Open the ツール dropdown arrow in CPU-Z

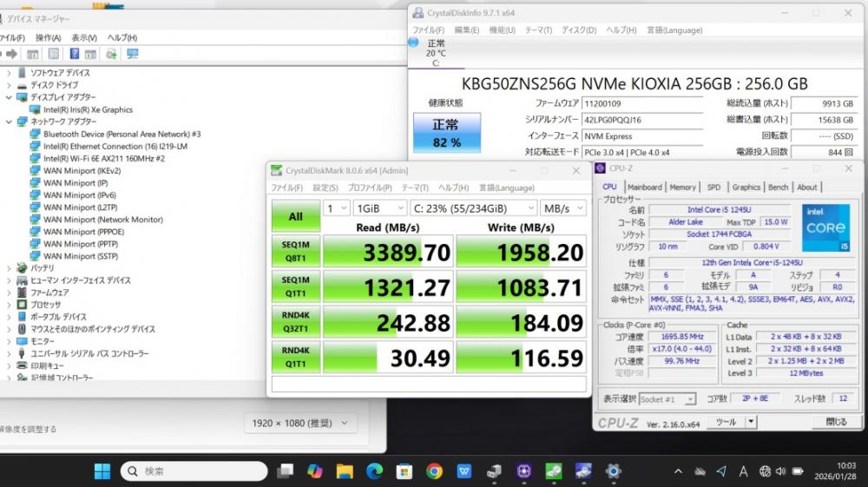click(x=751, y=422)
